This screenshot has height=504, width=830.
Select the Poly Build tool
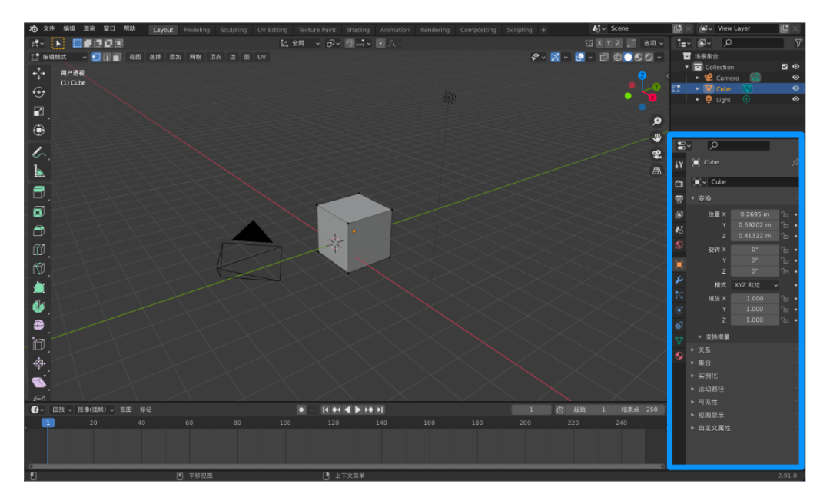tap(38, 287)
